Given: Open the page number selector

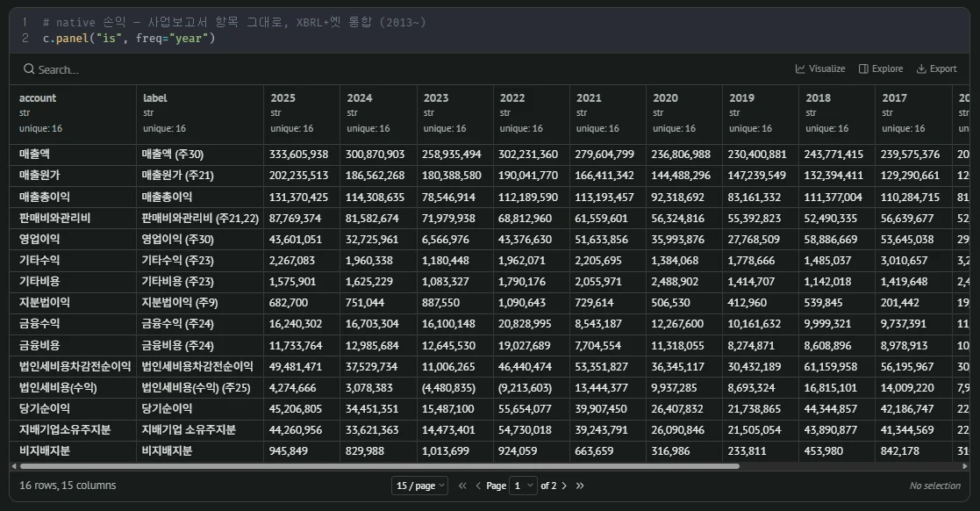Looking at the screenshot, I should (x=523, y=486).
